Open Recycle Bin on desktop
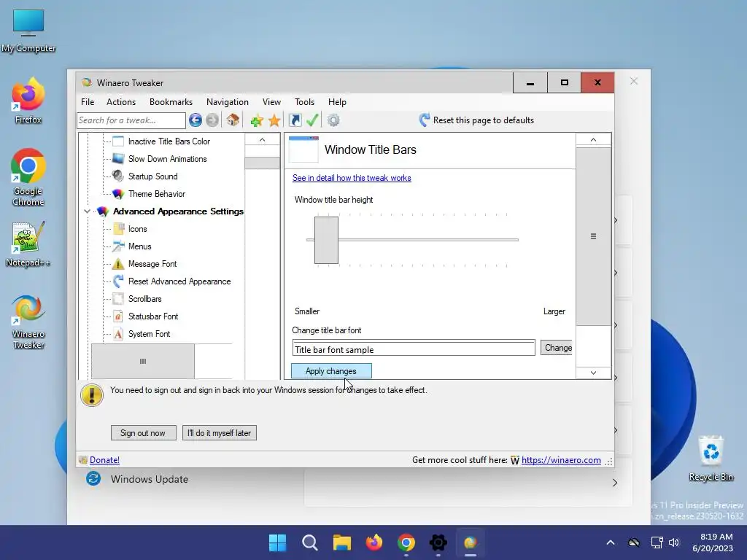This screenshot has width=747, height=560. click(711, 458)
